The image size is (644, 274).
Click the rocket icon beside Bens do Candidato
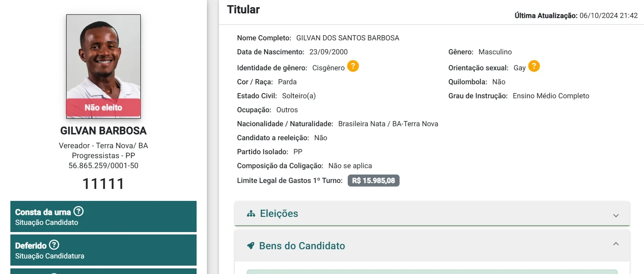tap(250, 246)
